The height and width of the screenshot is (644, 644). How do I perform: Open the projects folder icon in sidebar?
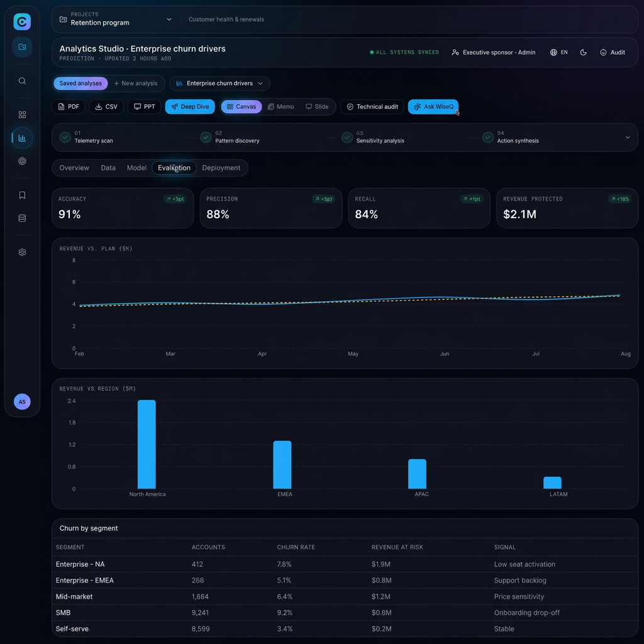point(22,47)
